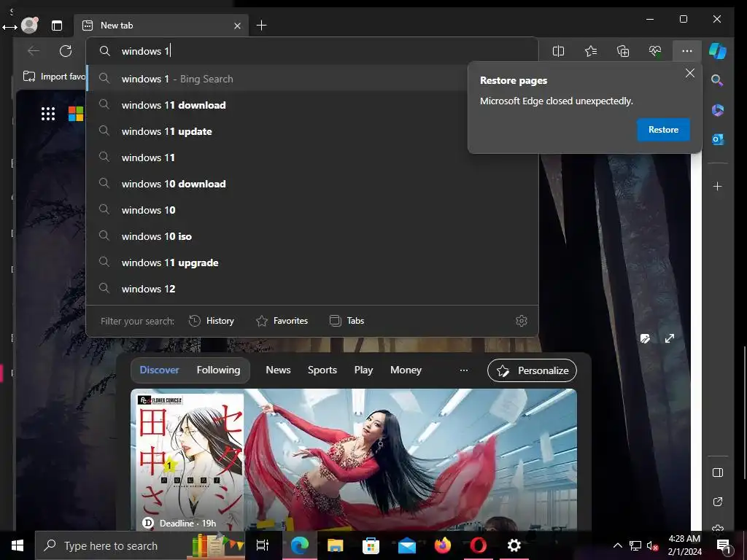Click the Microsoft logo on the new tab page
Image resolution: width=747 pixels, height=560 pixels.
pyautogui.click(x=76, y=114)
